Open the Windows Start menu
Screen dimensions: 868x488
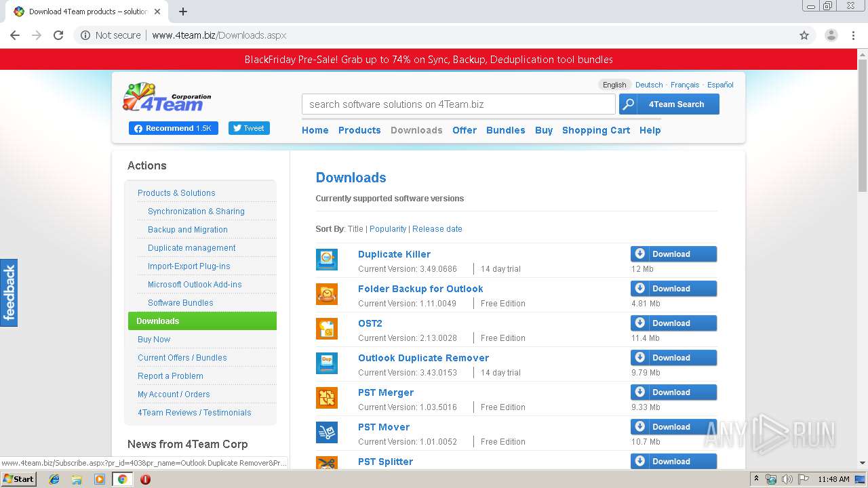18,479
